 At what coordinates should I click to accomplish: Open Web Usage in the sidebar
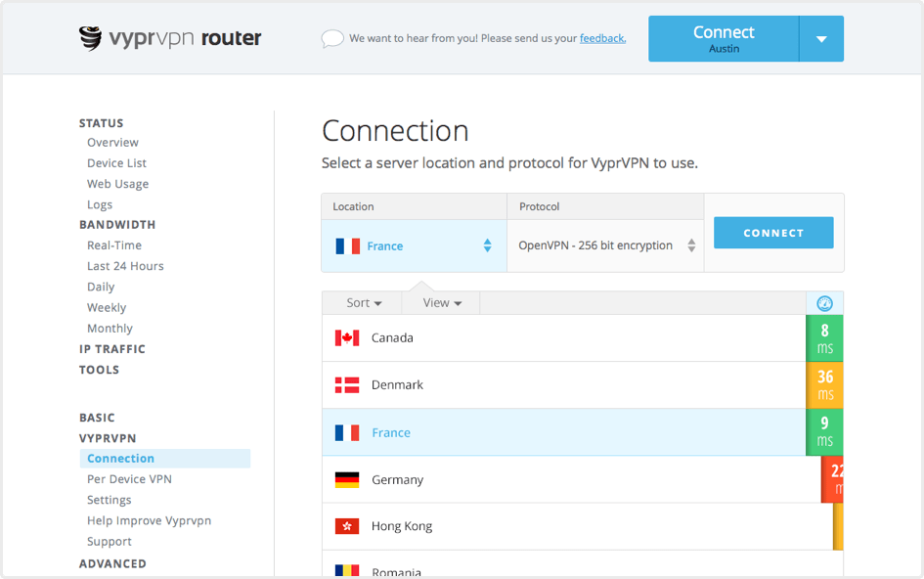(118, 184)
